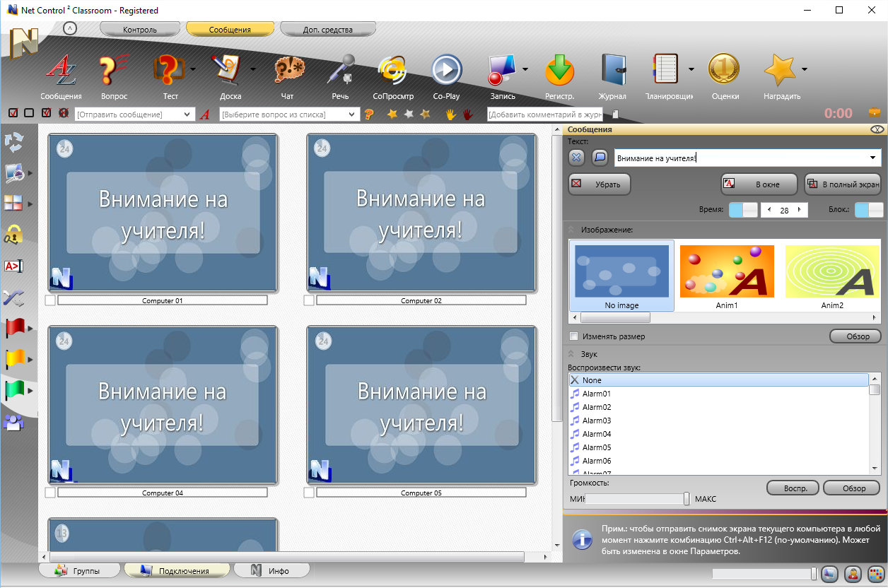The image size is (888, 588).
Task: Click the Громкость volume slider
Action: [x=637, y=499]
